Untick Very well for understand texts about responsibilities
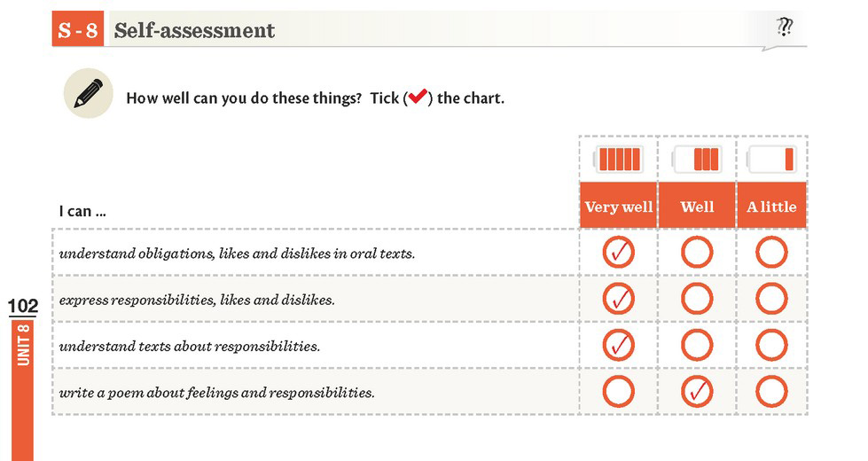This screenshot has width=868, height=461. (618, 346)
